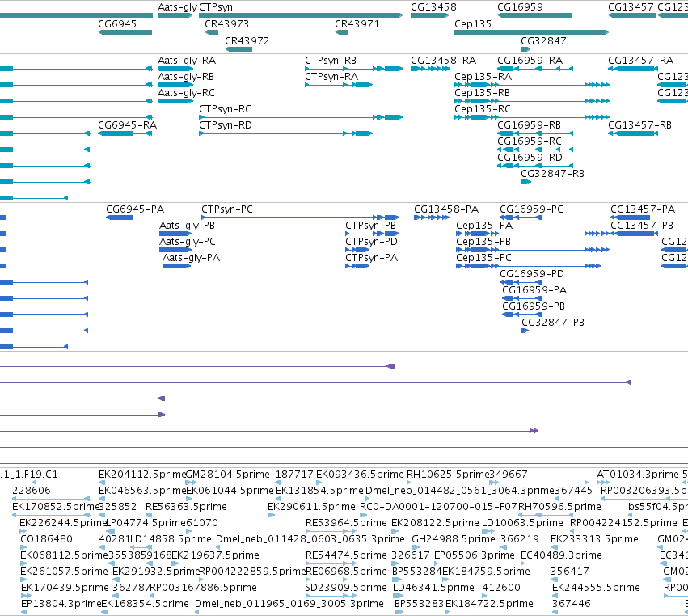Open the CG32847-PB protein
Screen dimensions: 688x616
[x=525, y=331]
